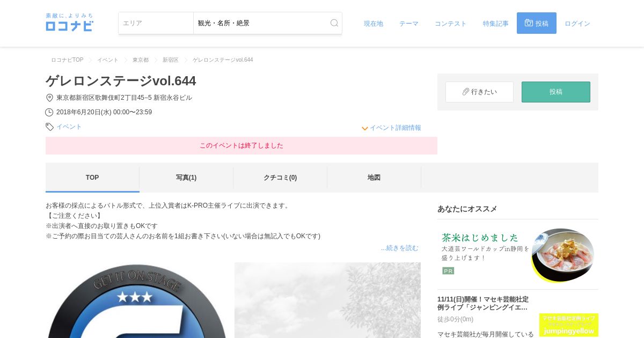Switch to the 地図 tab
The image size is (644, 338).
(x=374, y=178)
